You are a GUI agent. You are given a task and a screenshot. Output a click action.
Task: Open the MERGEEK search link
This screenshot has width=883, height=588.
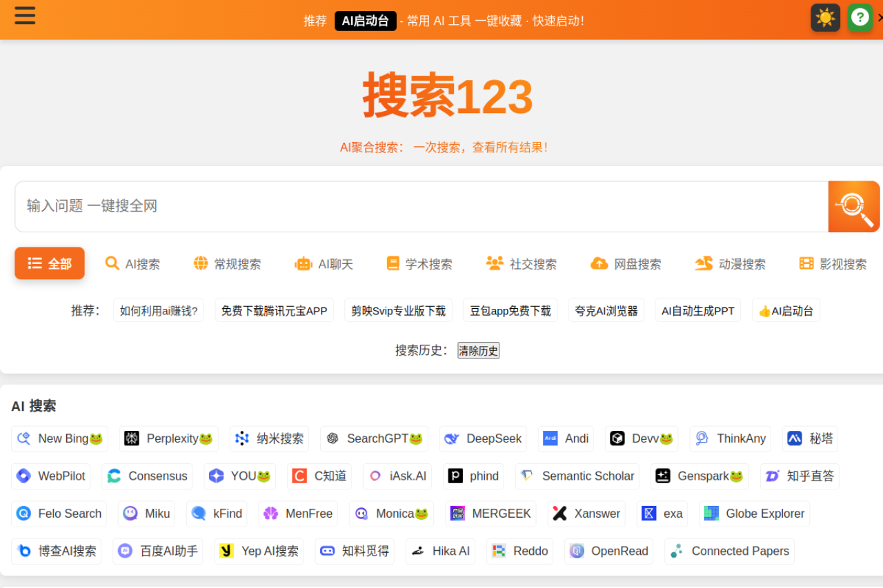(490, 514)
